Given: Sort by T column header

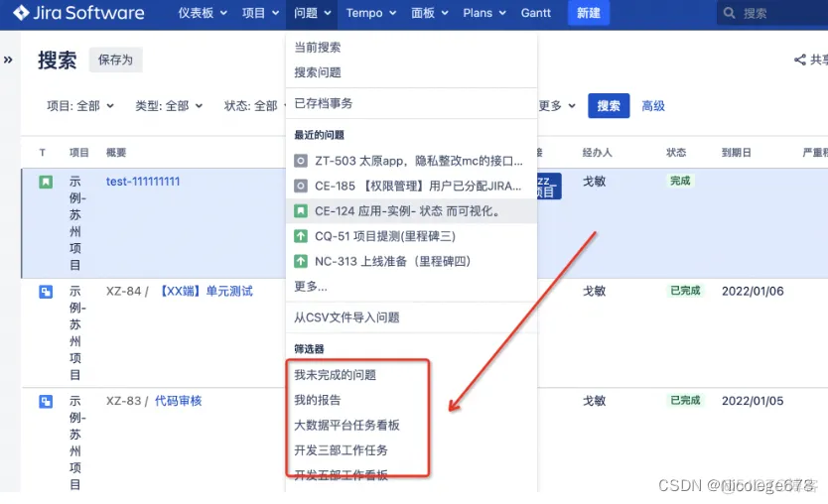Looking at the screenshot, I should tap(43, 153).
